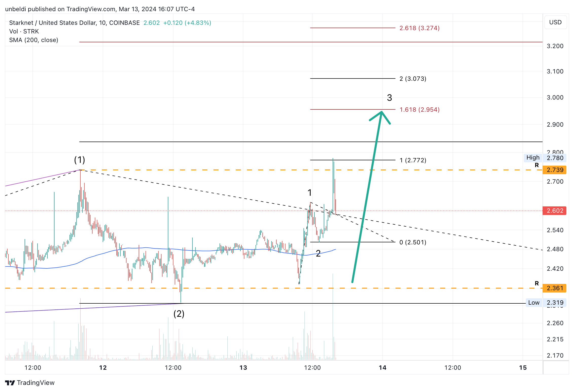Click the wave 3 target label

click(x=389, y=98)
